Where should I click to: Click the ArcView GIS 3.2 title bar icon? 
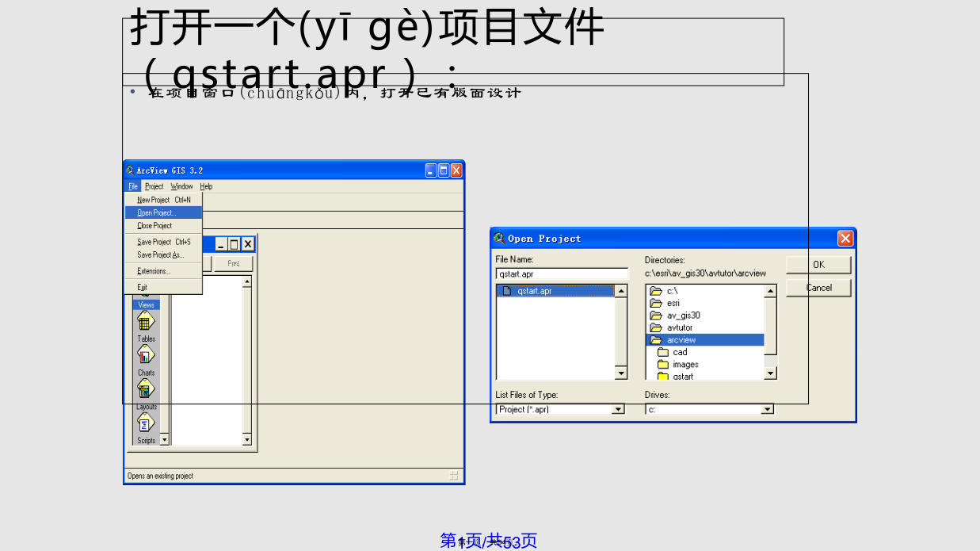pyautogui.click(x=130, y=170)
